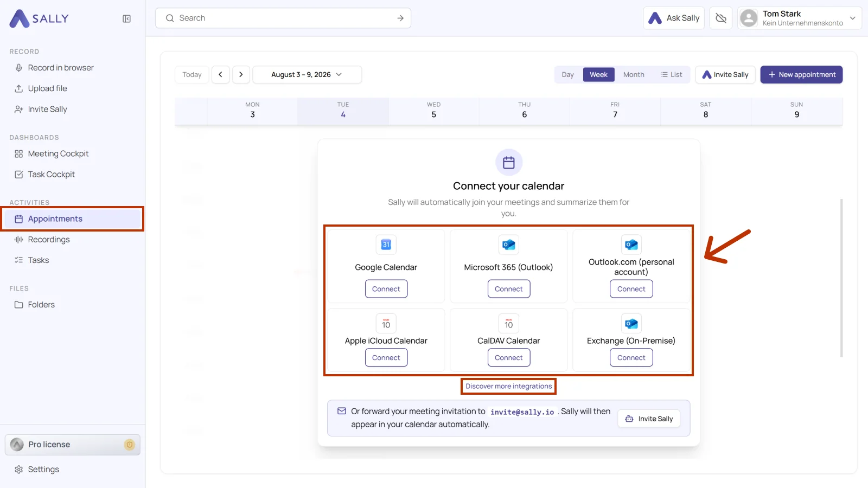Click the Microsoft 365 (Outlook) icon
Screen dimensions: 868x488
pos(509,245)
